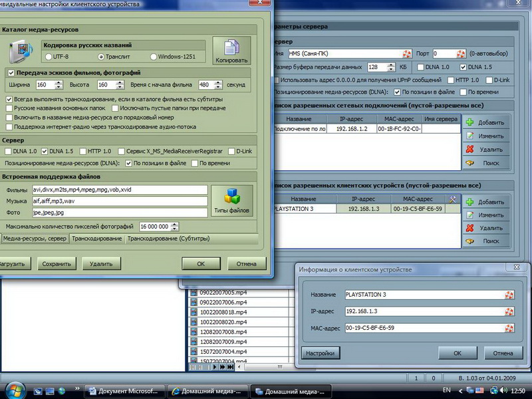
Task: Click Поиск beside client devices list
Action: (486, 241)
